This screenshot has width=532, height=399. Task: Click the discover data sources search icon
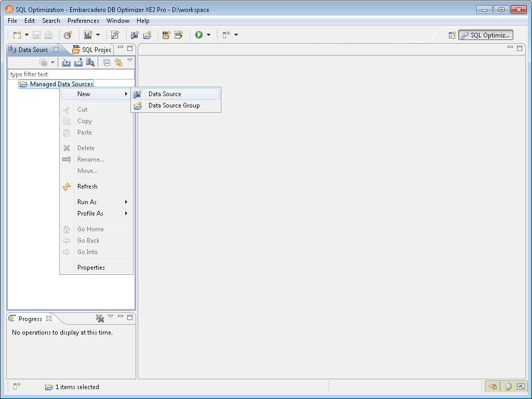click(x=90, y=62)
